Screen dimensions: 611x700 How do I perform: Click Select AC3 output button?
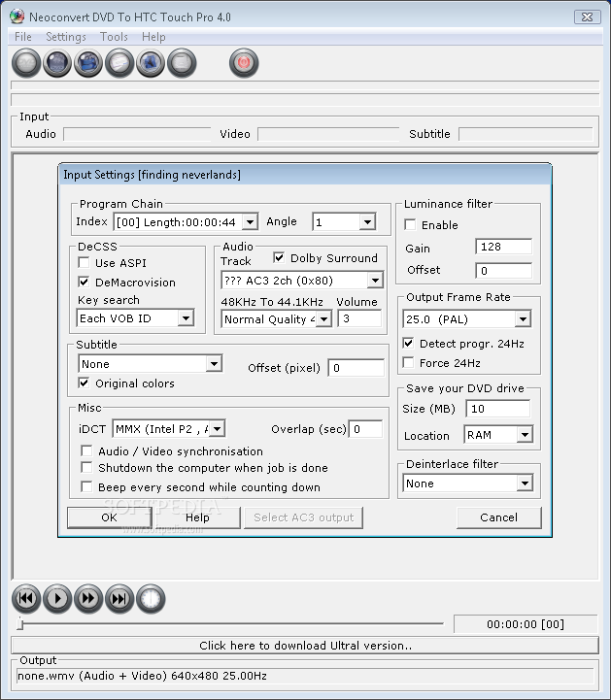pyautogui.click(x=304, y=517)
